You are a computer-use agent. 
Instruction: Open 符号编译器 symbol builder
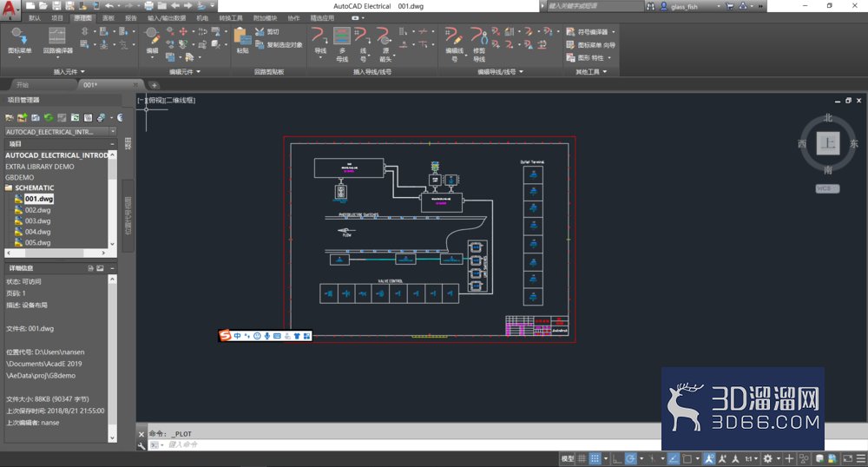(590, 31)
